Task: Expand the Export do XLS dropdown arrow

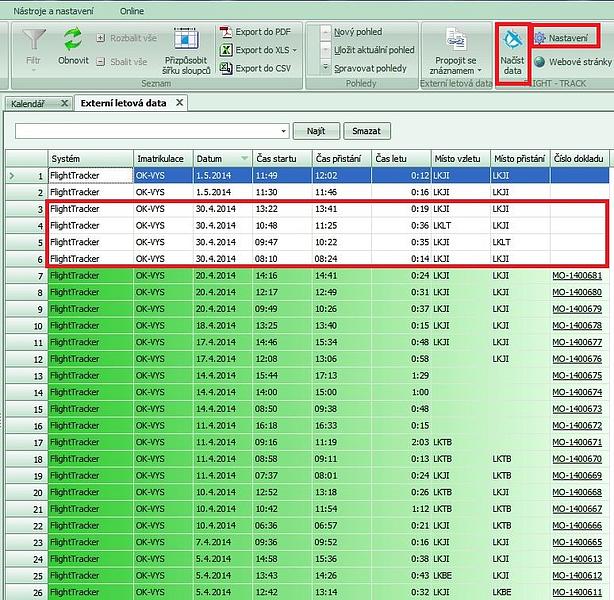Action: 294,50
